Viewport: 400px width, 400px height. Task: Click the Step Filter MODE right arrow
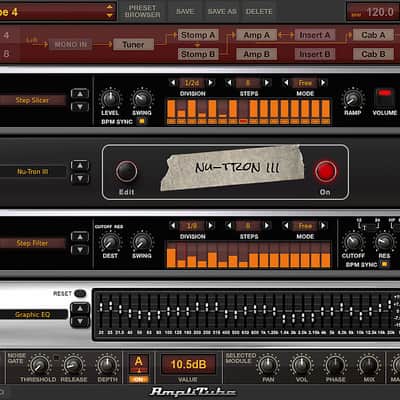tap(323, 226)
